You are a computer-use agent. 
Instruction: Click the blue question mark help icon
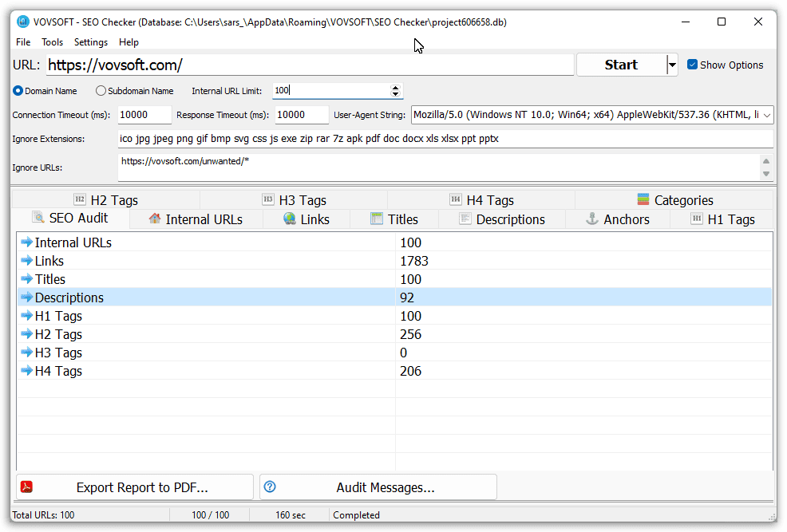coord(270,487)
